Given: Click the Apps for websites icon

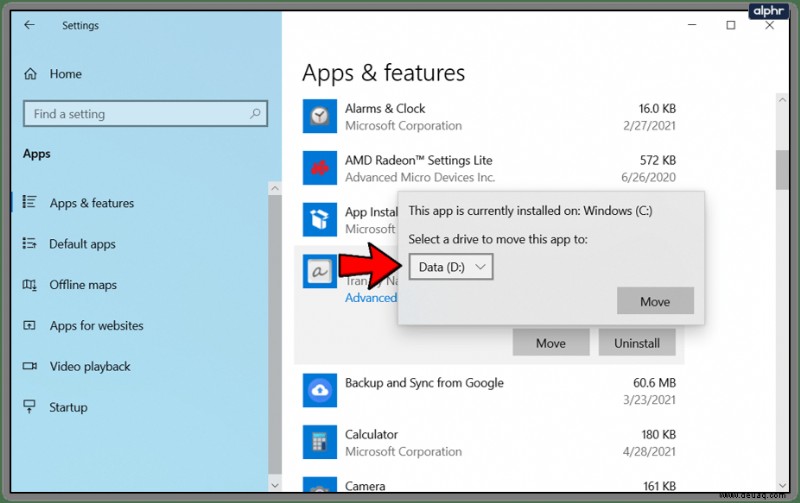Looking at the screenshot, I should click(x=29, y=325).
